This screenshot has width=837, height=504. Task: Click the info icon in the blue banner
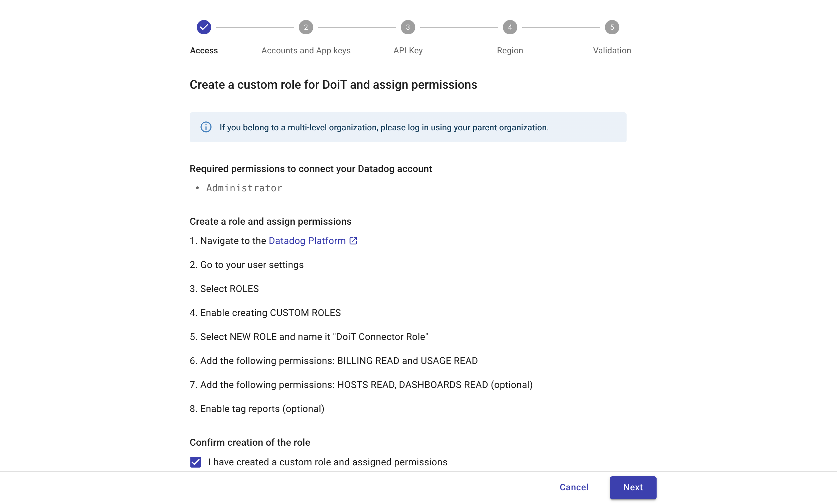coord(205,127)
